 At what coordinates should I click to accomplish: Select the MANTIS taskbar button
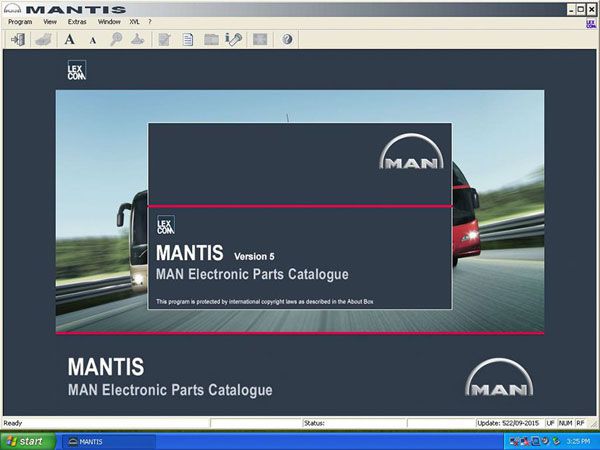(x=100, y=441)
